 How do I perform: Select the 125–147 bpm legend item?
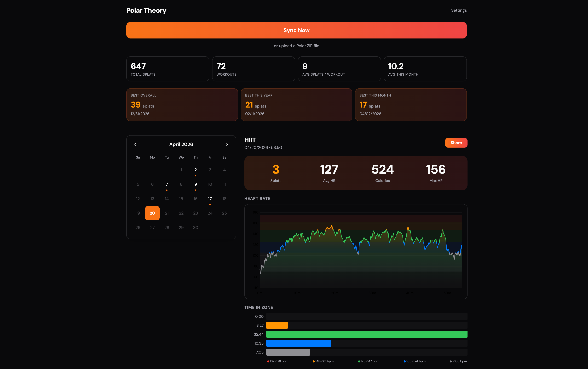[369, 361]
